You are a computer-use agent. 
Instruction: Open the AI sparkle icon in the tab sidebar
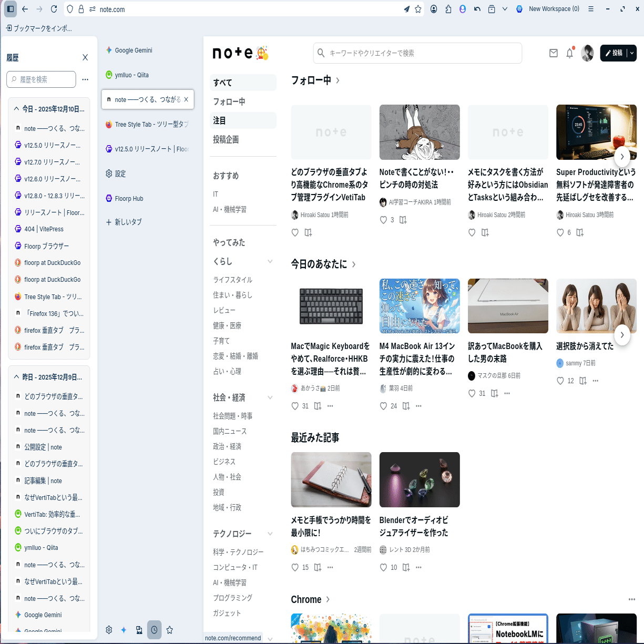tap(124, 629)
